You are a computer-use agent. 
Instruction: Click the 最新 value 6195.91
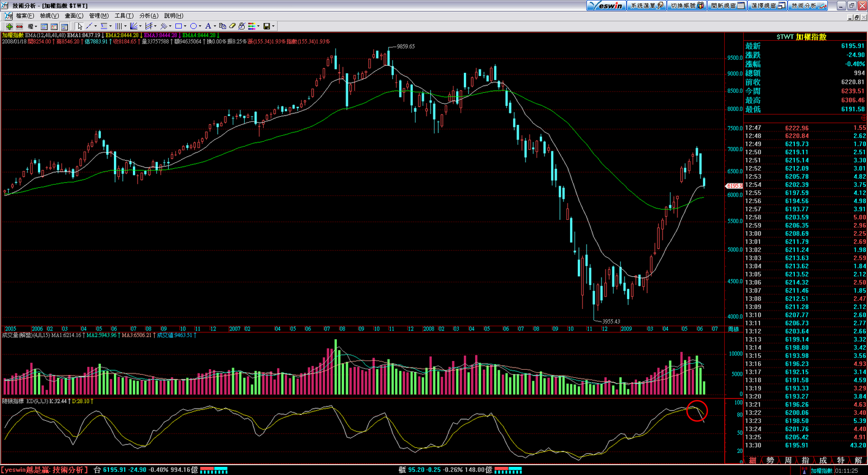tap(853, 46)
